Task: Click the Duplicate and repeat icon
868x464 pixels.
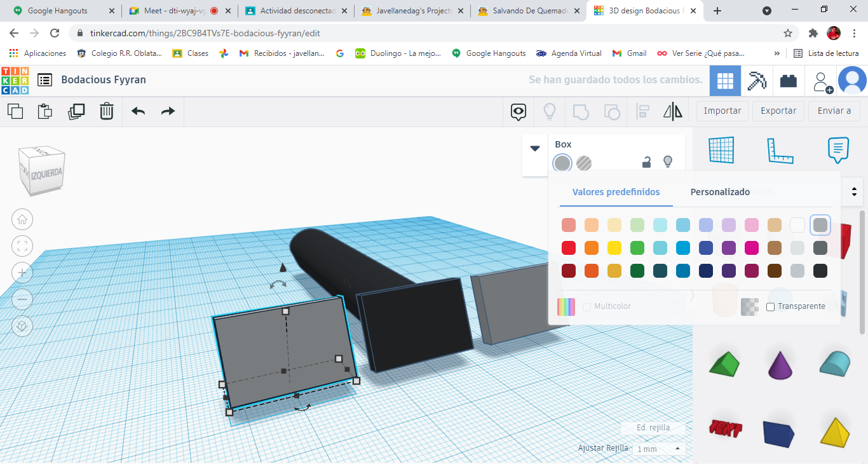Action: (76, 112)
